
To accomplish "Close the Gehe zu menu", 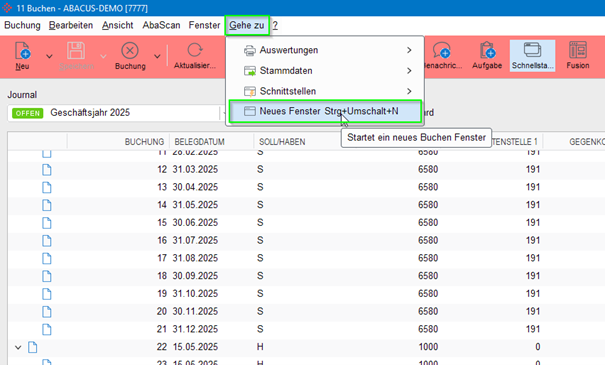I will (x=247, y=25).
